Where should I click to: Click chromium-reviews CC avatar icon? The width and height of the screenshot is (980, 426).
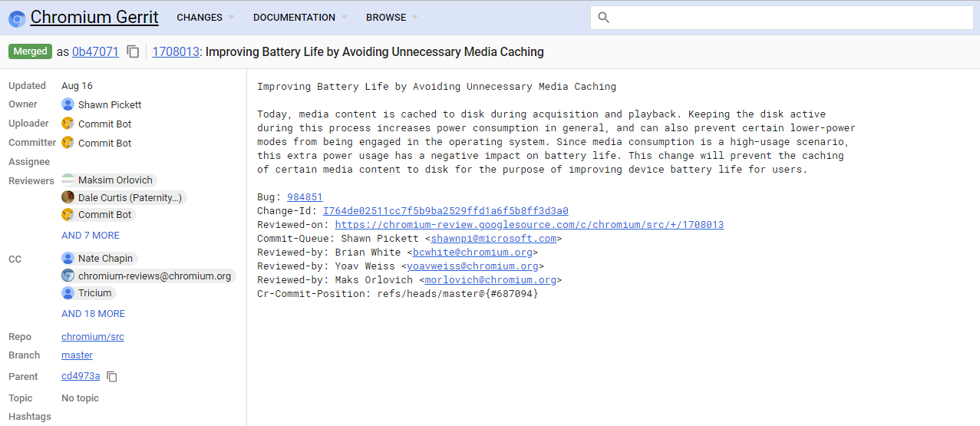coord(68,276)
